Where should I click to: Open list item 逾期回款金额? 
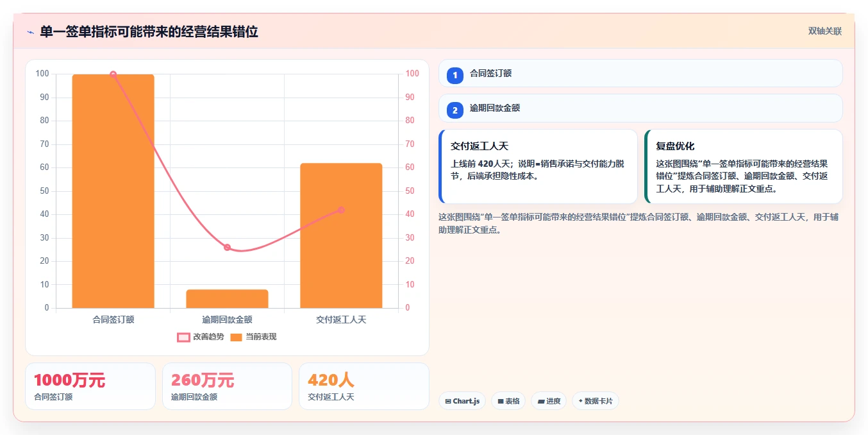pyautogui.click(x=640, y=108)
